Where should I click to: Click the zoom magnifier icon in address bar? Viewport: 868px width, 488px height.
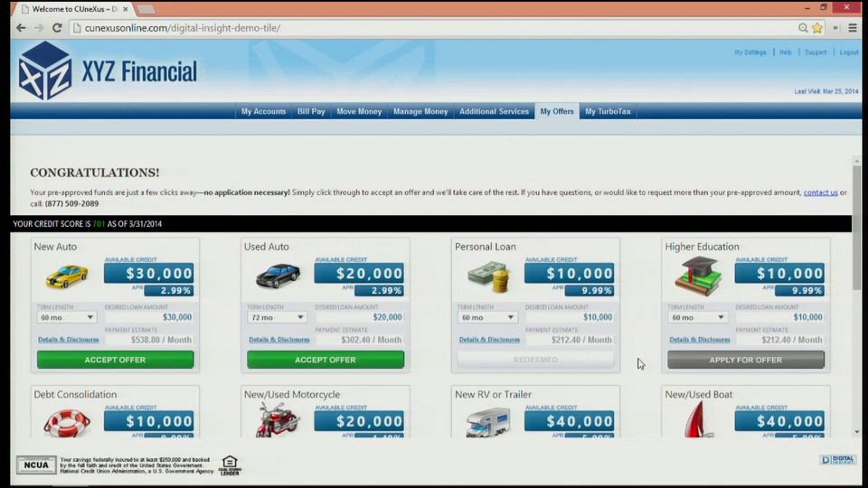(803, 28)
